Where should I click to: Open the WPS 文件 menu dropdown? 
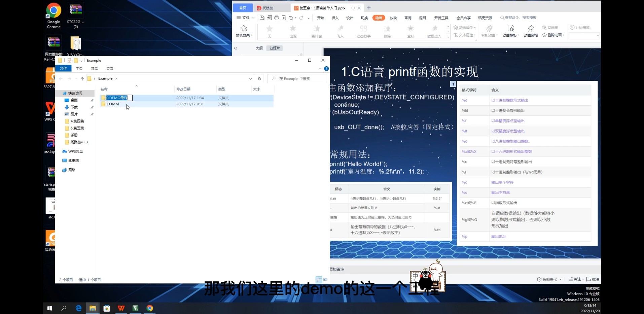245,18
